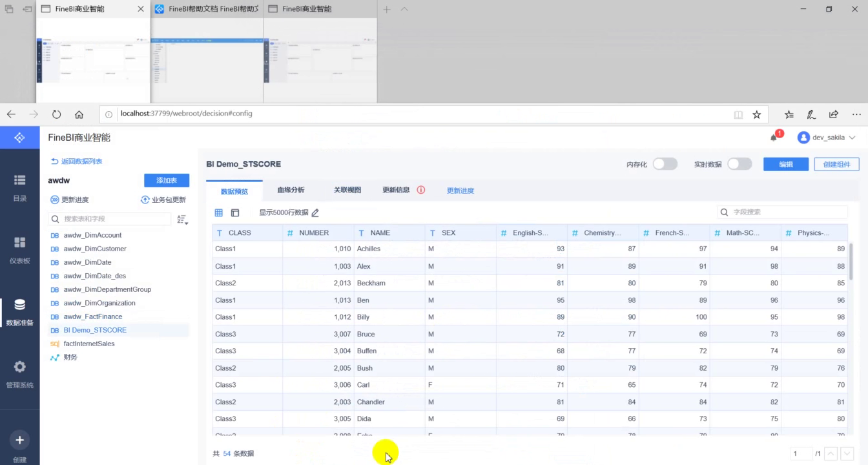Toggle the 内存化 switch
The width and height of the screenshot is (868, 465).
point(665,164)
